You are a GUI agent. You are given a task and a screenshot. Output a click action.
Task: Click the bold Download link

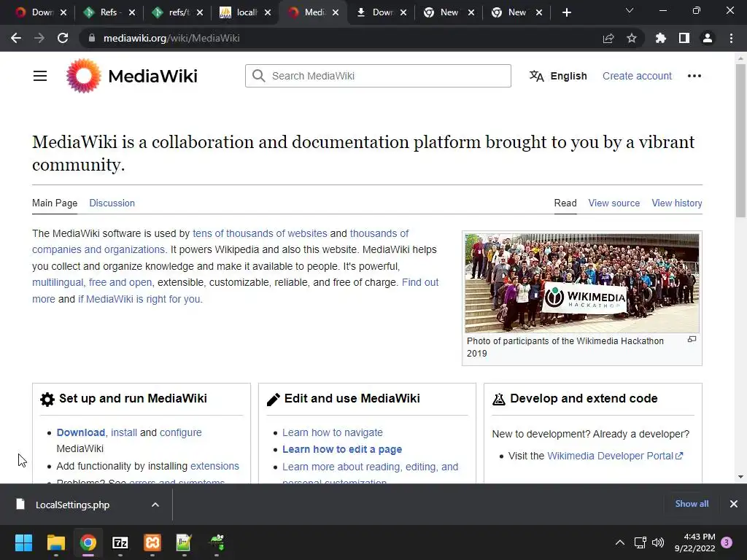tap(80, 432)
